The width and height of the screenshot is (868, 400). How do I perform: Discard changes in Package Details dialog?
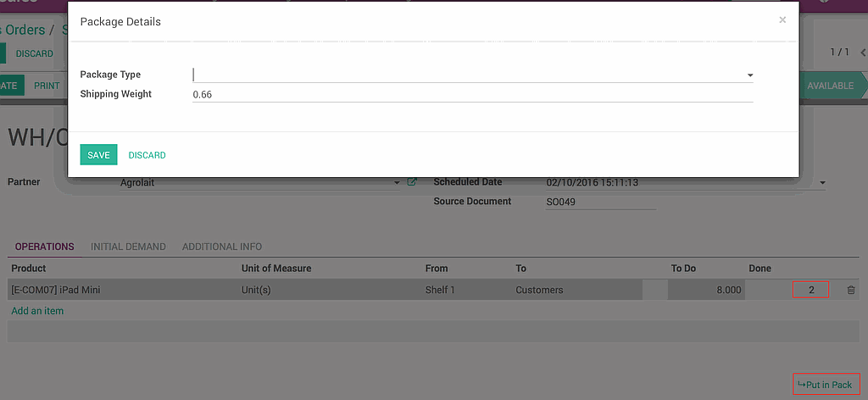coord(147,155)
